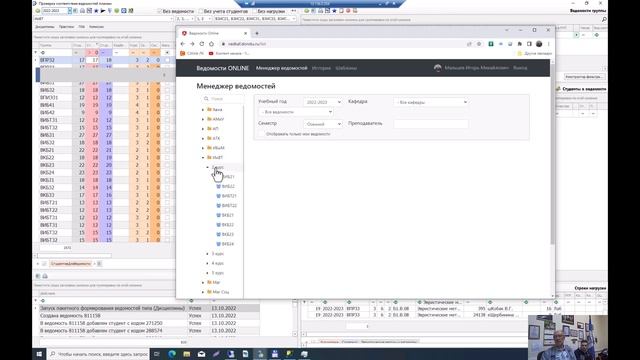Open the 'Другие закладки' bookmarks folder
Viewport: 640px width, 360px height.
click(534, 53)
